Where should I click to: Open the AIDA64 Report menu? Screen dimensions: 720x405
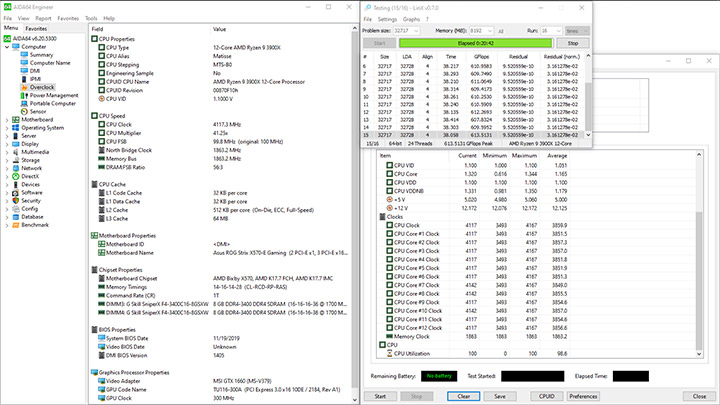(x=43, y=18)
